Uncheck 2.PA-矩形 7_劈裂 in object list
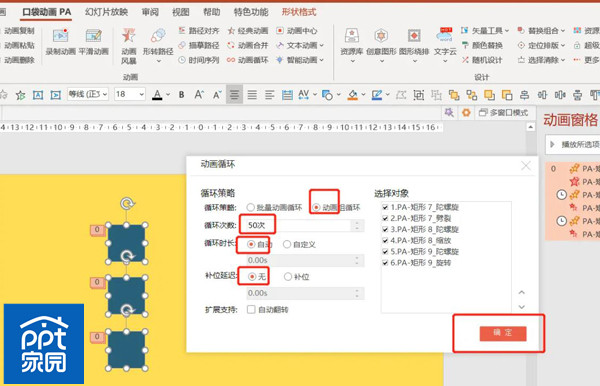The image size is (600, 386). (x=385, y=218)
